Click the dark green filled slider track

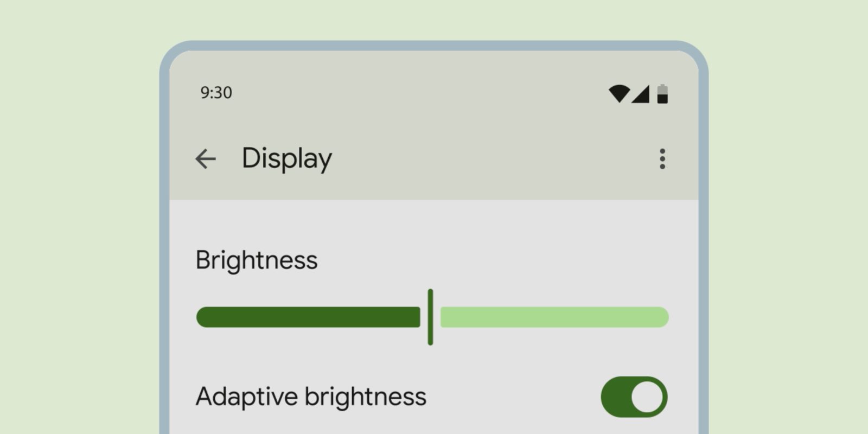308,317
